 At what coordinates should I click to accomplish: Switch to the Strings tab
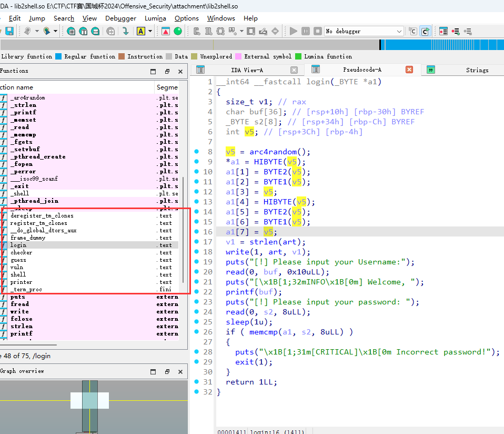[477, 70]
